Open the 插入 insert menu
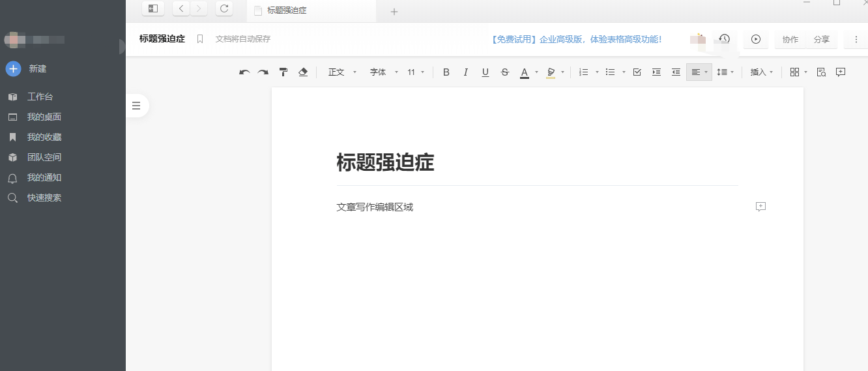This screenshot has width=868, height=371. [762, 72]
